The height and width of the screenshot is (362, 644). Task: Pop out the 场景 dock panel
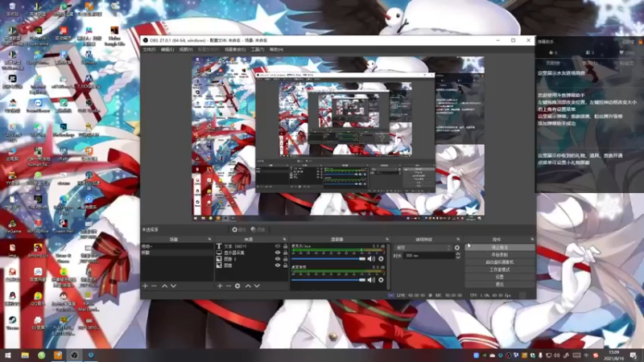[x=209, y=239]
